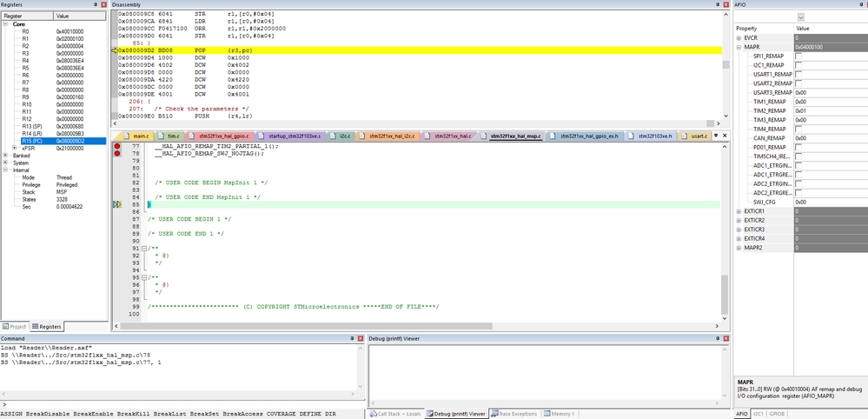Switch to Memory 1 tab
The width and height of the screenshot is (868, 419).
coord(559,414)
